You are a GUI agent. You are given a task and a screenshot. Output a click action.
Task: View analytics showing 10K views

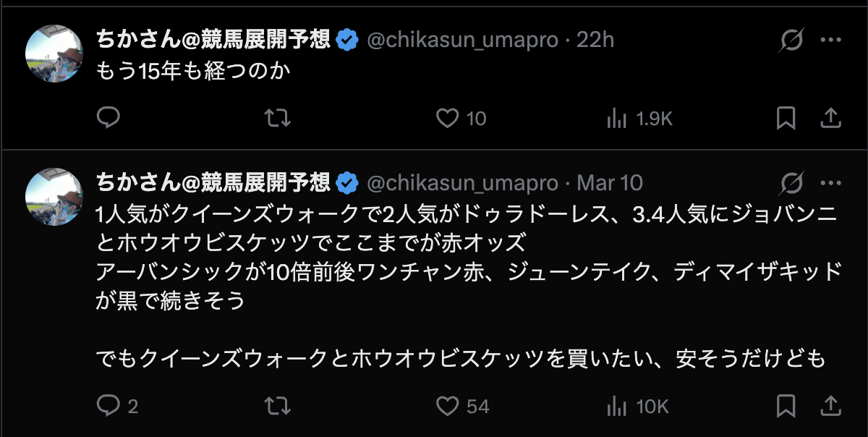point(616,406)
